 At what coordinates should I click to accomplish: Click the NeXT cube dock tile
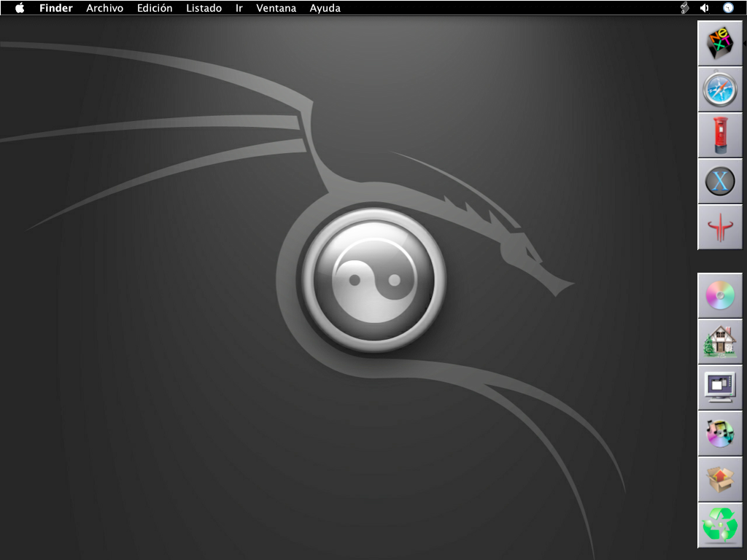[x=720, y=43]
